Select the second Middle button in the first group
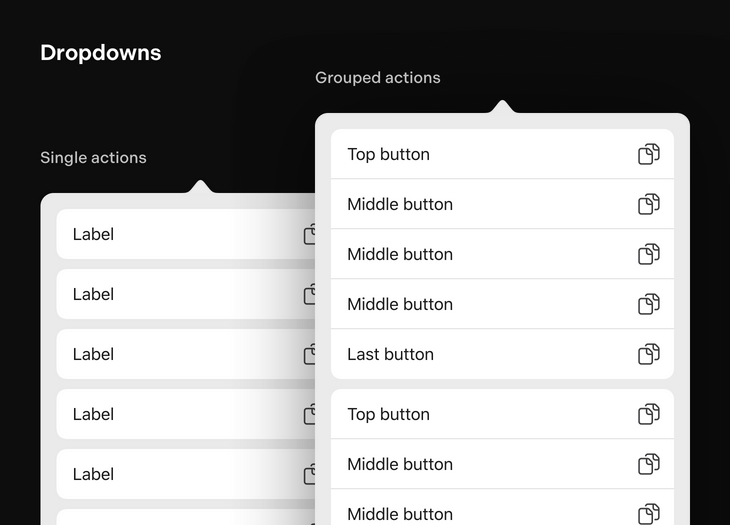730x525 pixels. (x=400, y=254)
